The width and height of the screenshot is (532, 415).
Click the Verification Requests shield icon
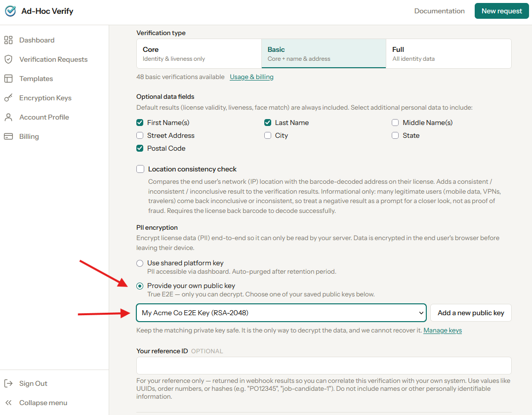click(x=8, y=59)
